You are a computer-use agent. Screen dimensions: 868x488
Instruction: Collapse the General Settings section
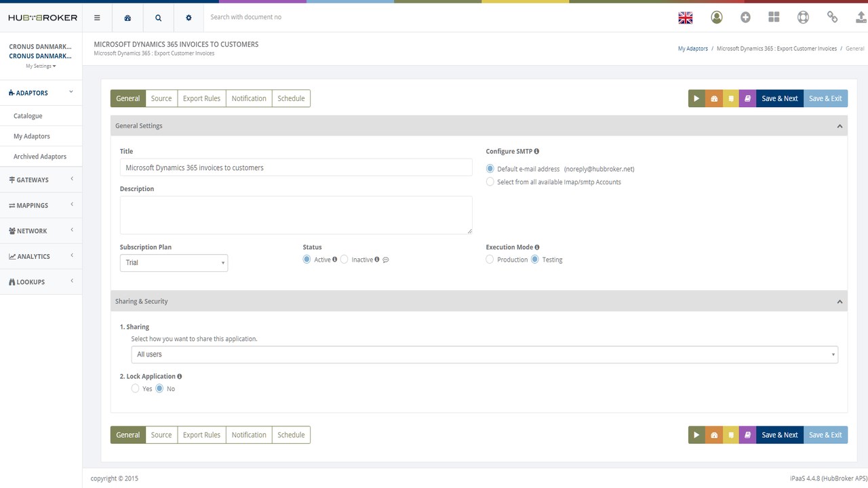840,126
